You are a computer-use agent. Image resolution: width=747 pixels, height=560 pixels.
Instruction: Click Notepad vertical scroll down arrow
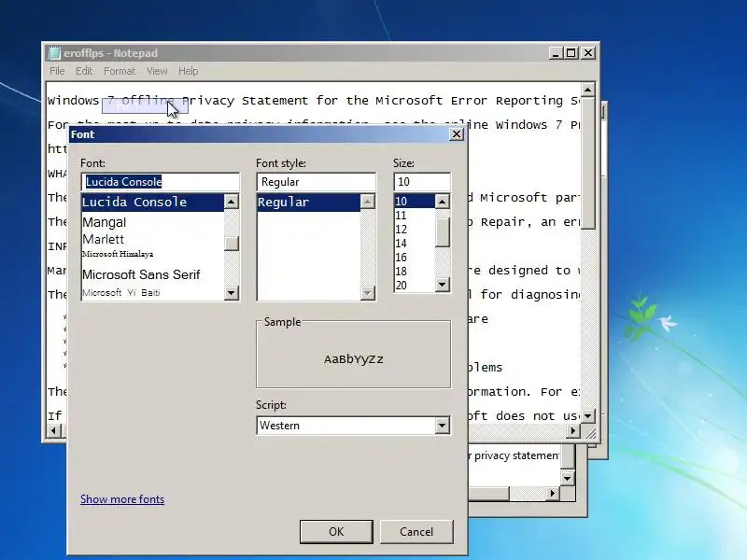(588, 416)
